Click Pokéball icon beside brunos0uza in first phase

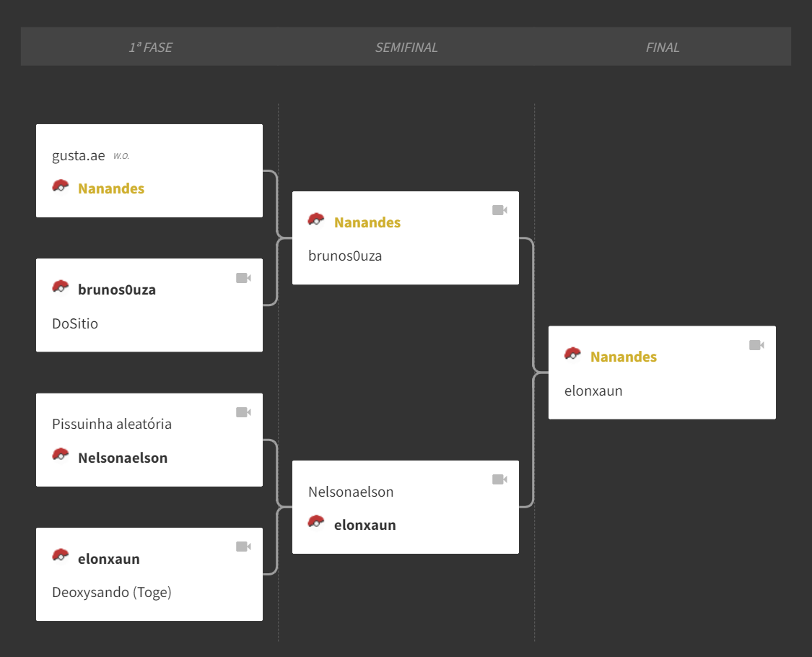61,287
